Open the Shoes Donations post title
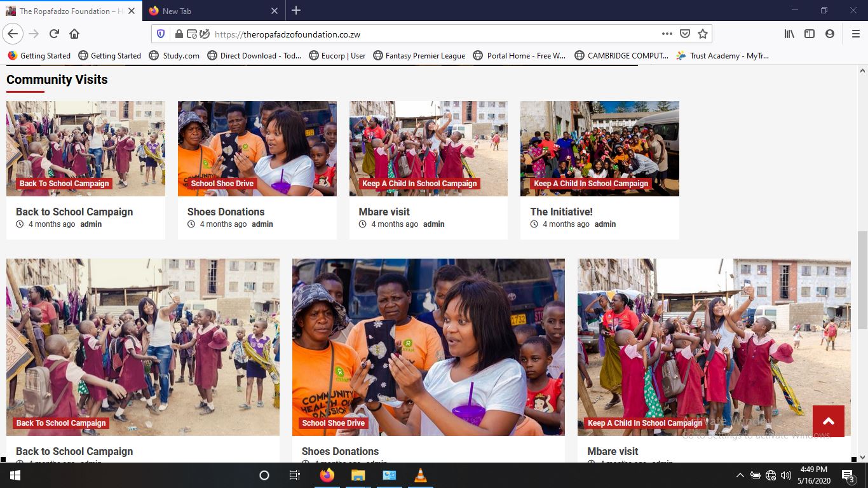The width and height of the screenshot is (868, 488). coord(226,212)
